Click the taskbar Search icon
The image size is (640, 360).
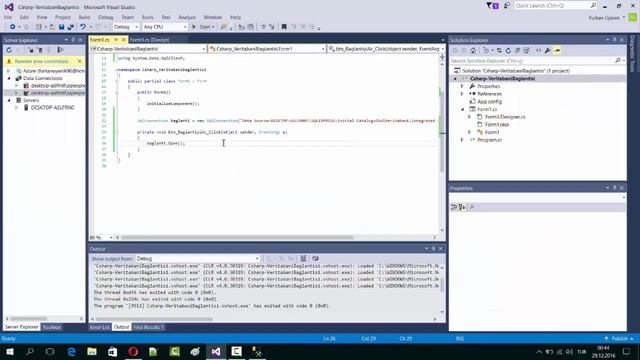click(30, 351)
